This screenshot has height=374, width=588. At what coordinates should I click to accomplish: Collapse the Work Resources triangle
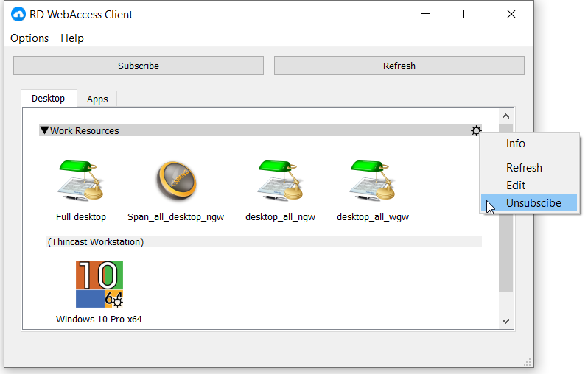pyautogui.click(x=44, y=131)
